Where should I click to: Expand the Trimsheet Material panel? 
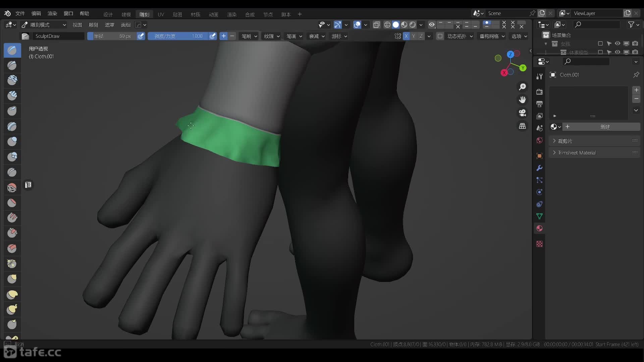click(x=595, y=153)
